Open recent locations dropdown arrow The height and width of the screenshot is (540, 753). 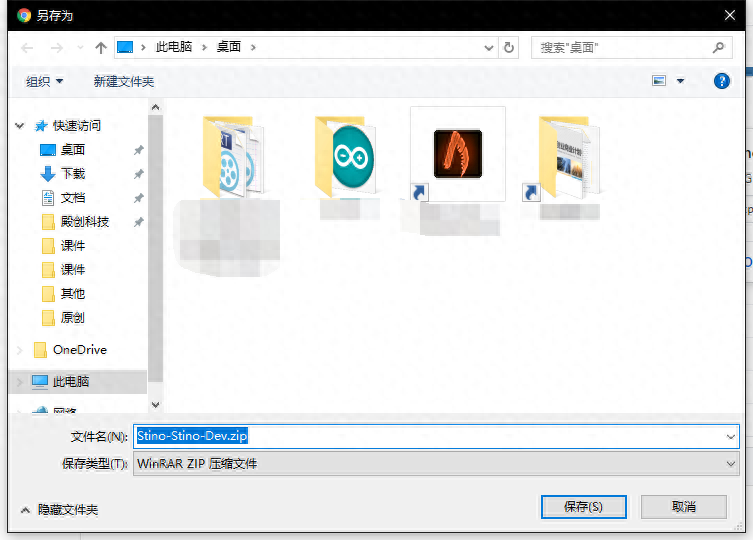[x=80, y=48]
